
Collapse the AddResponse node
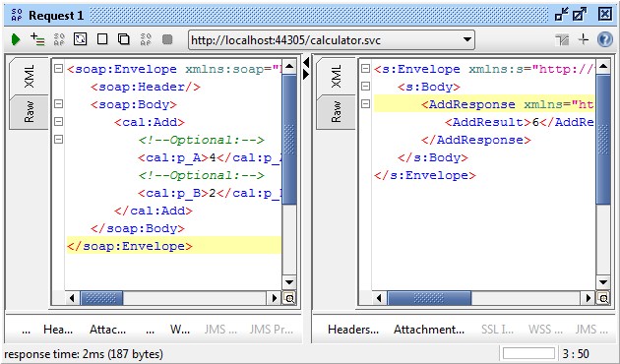click(x=366, y=104)
